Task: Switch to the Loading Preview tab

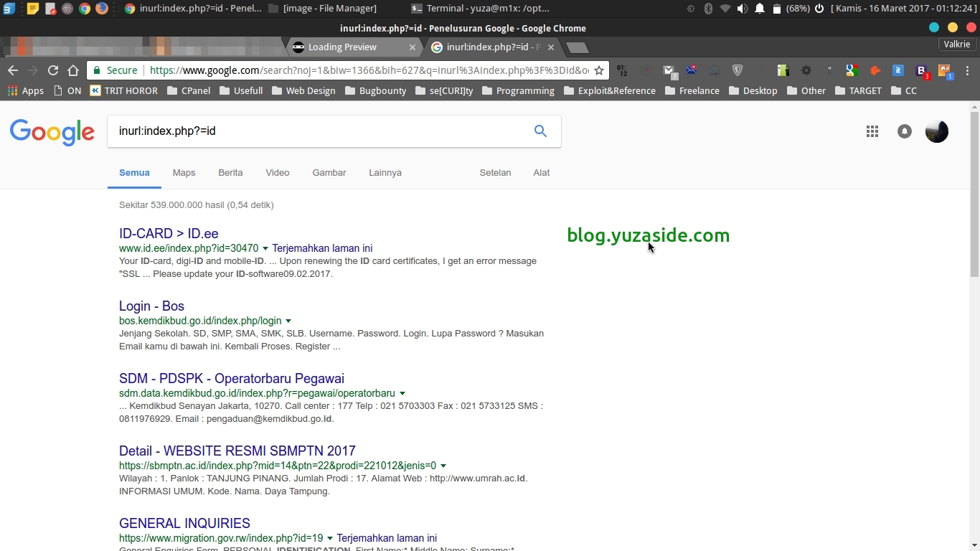Action: pos(354,47)
